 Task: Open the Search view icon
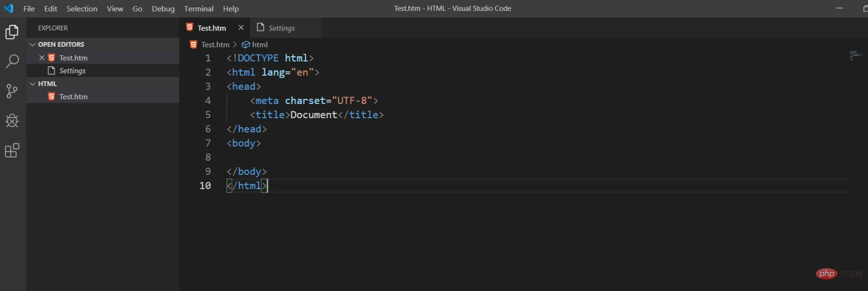coord(12,61)
